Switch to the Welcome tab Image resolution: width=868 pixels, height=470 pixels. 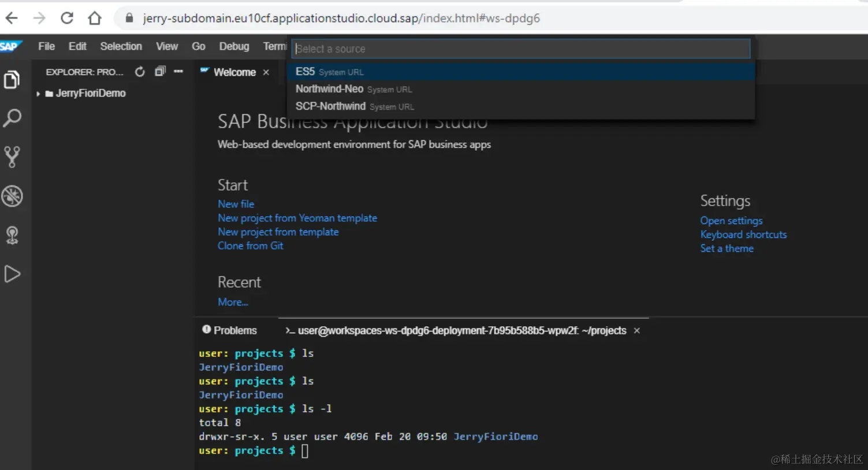[x=234, y=72]
